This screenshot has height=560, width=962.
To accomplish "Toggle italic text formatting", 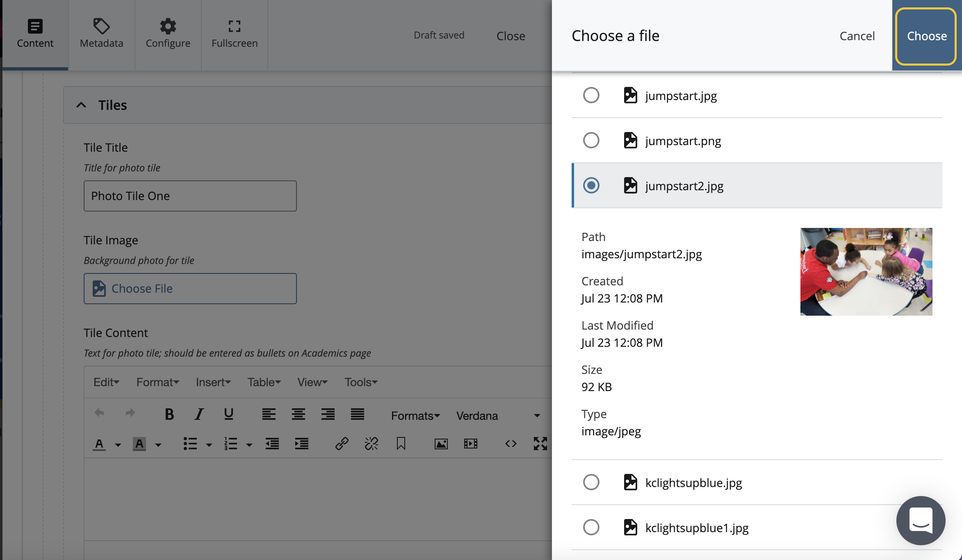I will click(199, 414).
